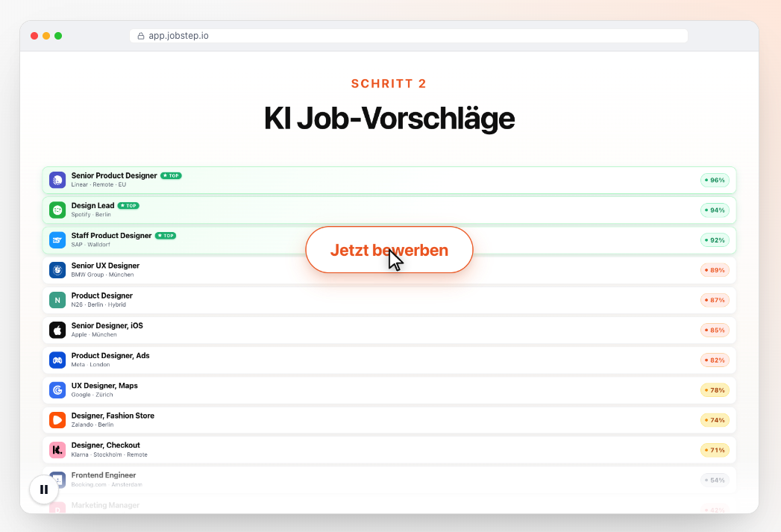
Task: Select the Product Designer, Ads title
Action: [x=110, y=355]
